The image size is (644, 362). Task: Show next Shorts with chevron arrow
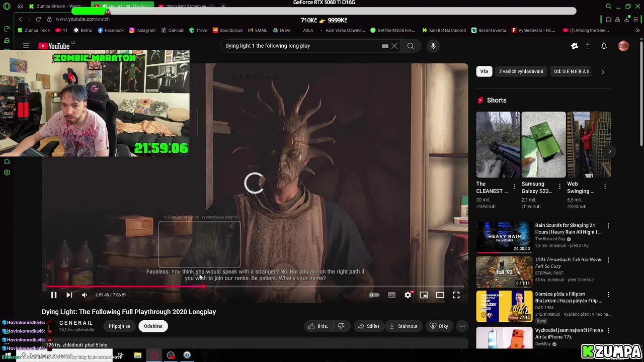tap(609, 151)
